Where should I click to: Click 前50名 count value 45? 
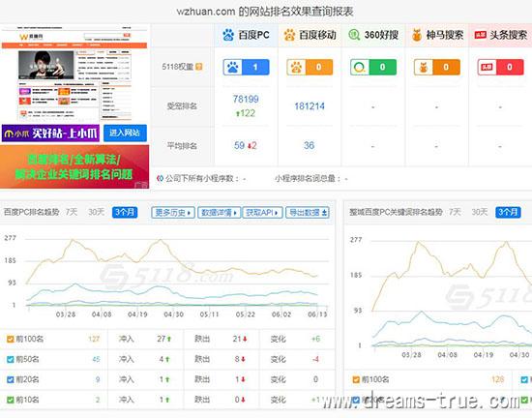(96, 359)
